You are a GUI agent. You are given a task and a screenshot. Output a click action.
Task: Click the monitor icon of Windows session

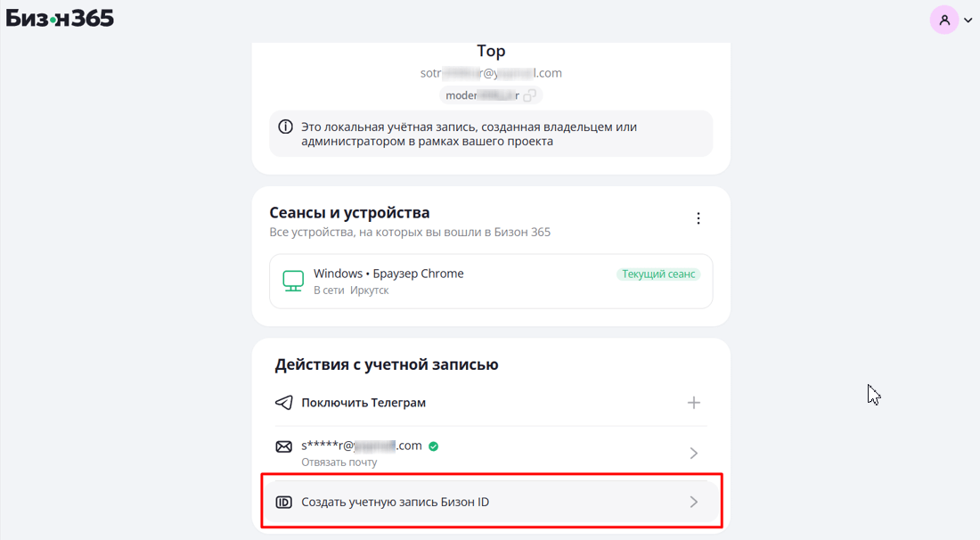[293, 281]
